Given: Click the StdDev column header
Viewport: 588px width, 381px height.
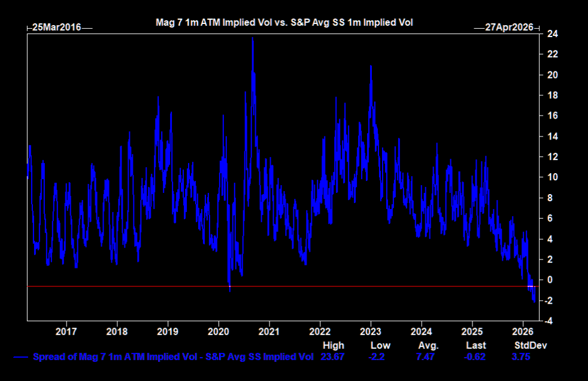Looking at the screenshot, I should pyautogui.click(x=526, y=346).
